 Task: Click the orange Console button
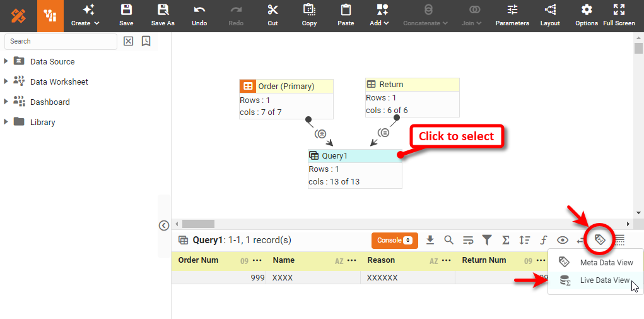[394, 240]
